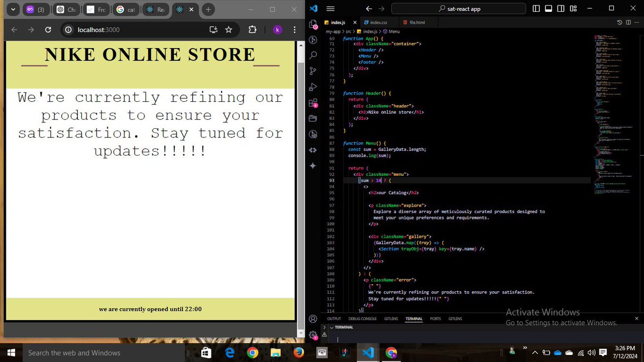Open the Customize Layout icon in VS Code

click(x=573, y=9)
